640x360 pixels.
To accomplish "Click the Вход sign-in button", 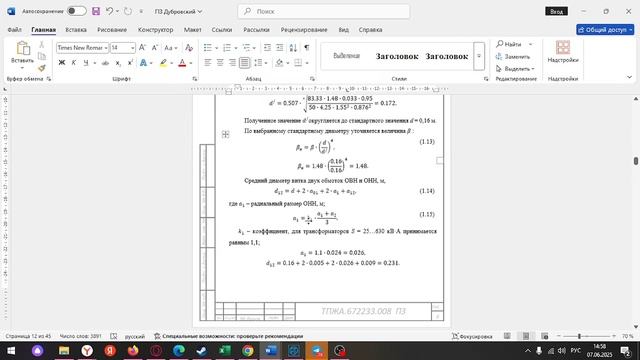I will pos(556,11).
